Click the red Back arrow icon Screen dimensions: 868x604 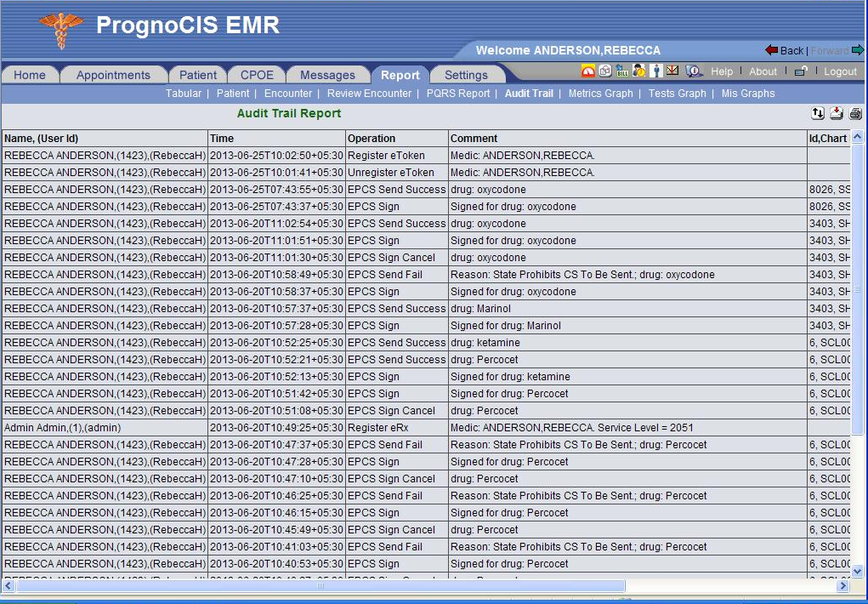pyautogui.click(x=771, y=50)
